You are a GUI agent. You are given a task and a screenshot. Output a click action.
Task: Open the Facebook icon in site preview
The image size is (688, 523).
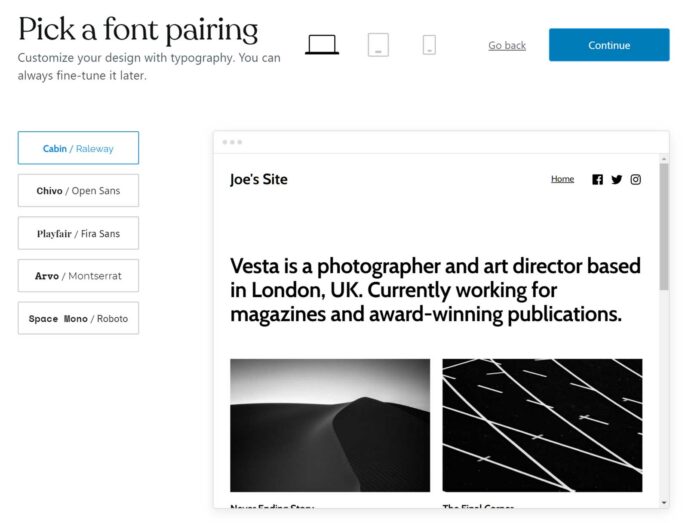pyautogui.click(x=597, y=179)
